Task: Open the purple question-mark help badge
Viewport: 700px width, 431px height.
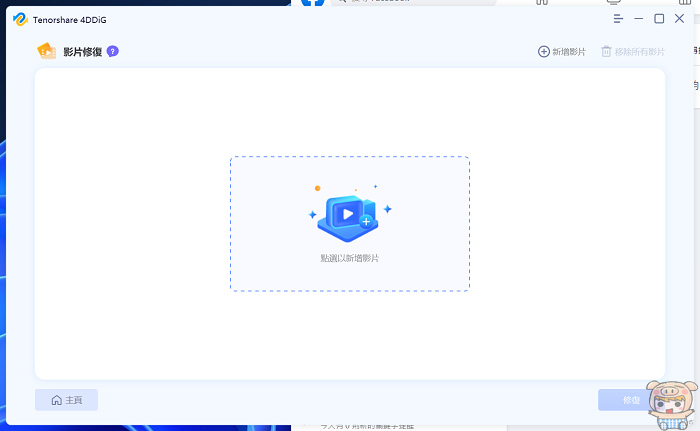Action: tap(113, 51)
